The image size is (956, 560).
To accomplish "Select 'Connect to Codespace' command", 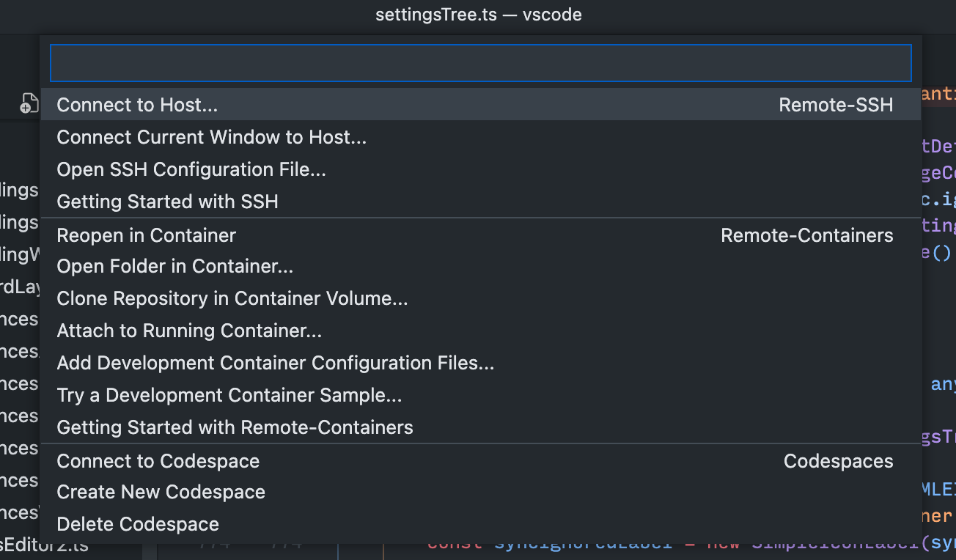I will (x=158, y=461).
